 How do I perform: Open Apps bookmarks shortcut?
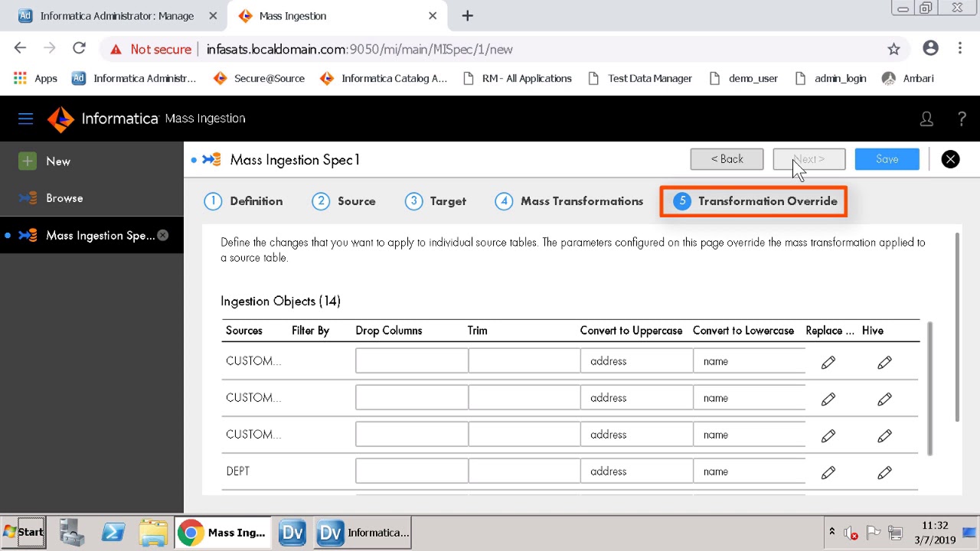pos(35,78)
